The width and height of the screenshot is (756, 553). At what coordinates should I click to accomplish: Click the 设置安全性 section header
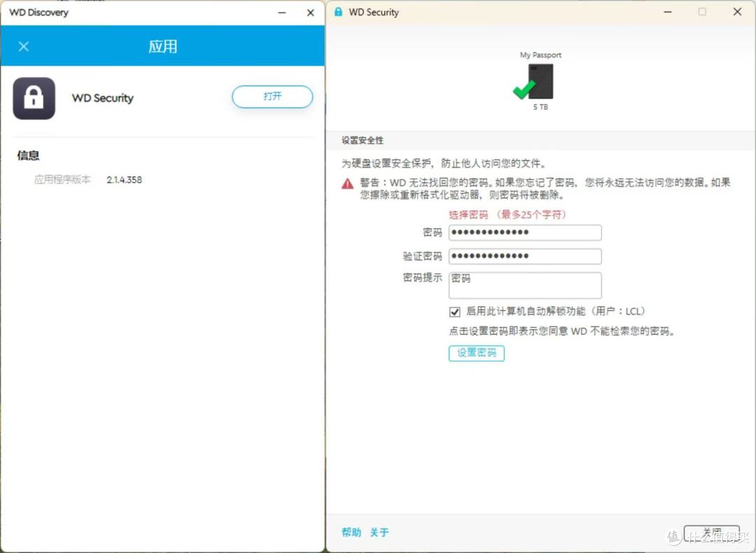[x=363, y=140]
